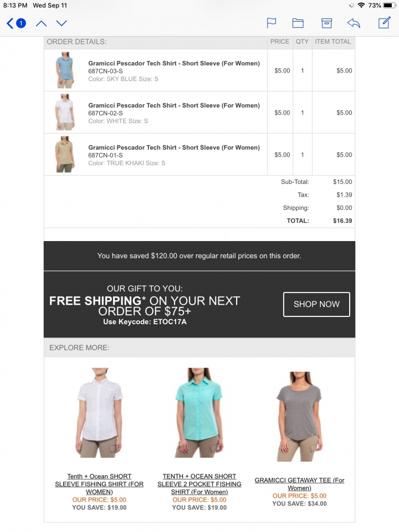Move message using the folder icon
The image size is (399, 532).
(298, 23)
